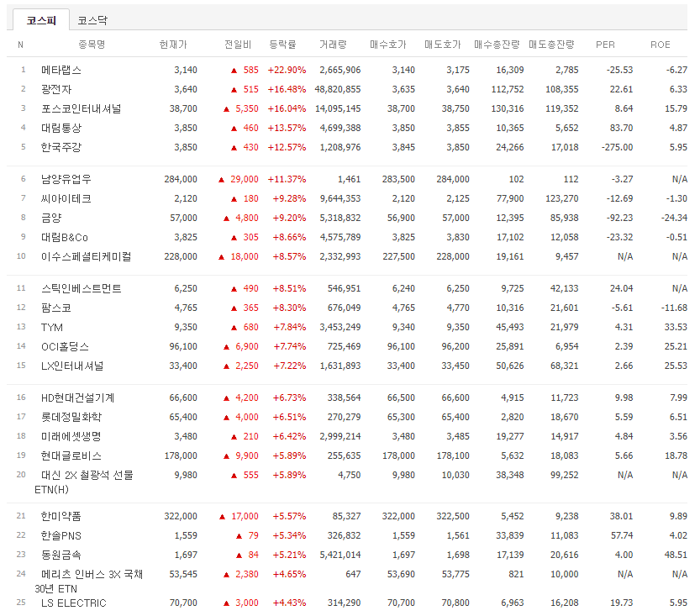Click the 314,290 volume for LS ELECTRIC
Screen dimensions: 700x616
click(345, 603)
